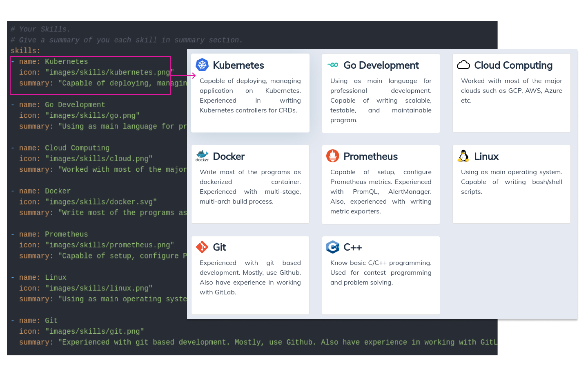The height and width of the screenshot is (368, 588).
Task: Select the C++ card description text
Action: 381,273
